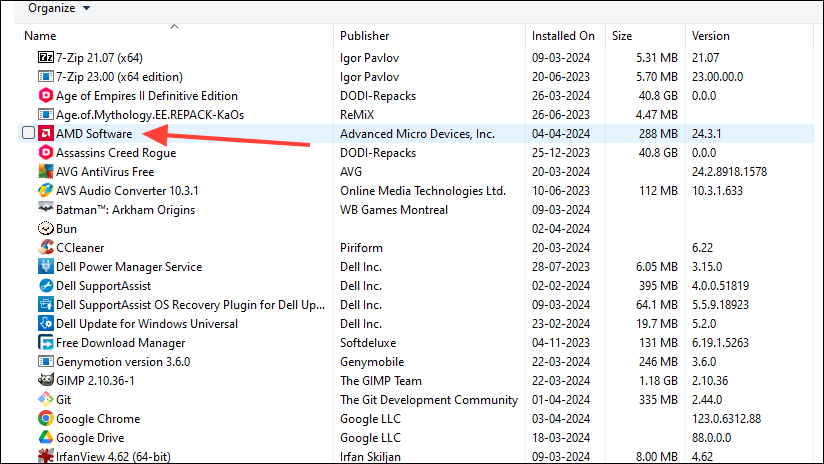The height and width of the screenshot is (464, 824).
Task: Click publisher 'ReMiX' cell
Action: (357, 115)
